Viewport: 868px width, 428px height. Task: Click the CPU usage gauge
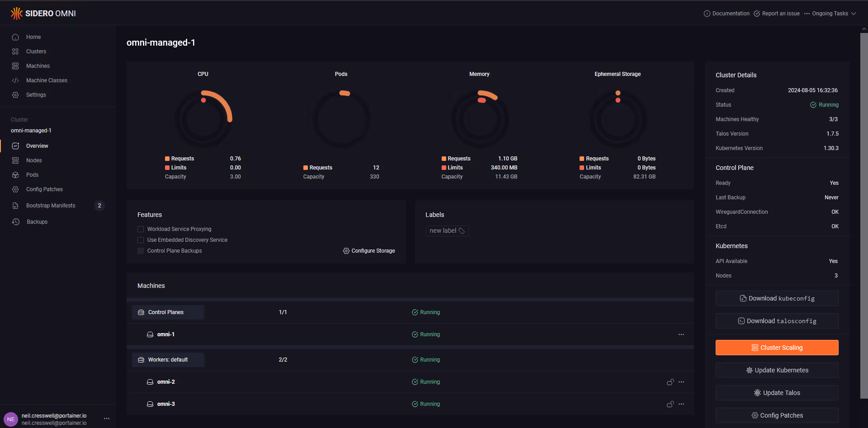tap(203, 119)
